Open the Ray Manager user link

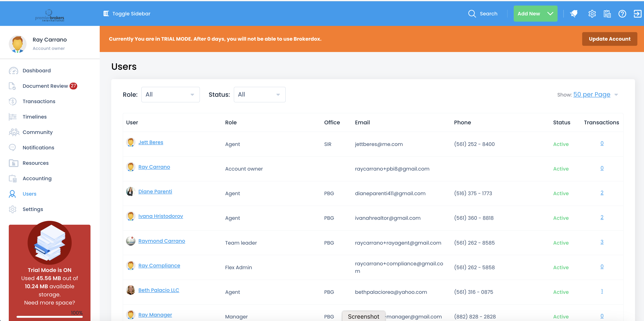point(155,315)
